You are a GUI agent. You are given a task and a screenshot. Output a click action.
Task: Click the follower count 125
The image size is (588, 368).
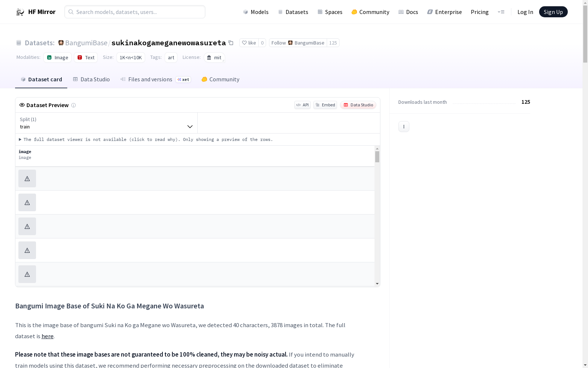point(333,43)
